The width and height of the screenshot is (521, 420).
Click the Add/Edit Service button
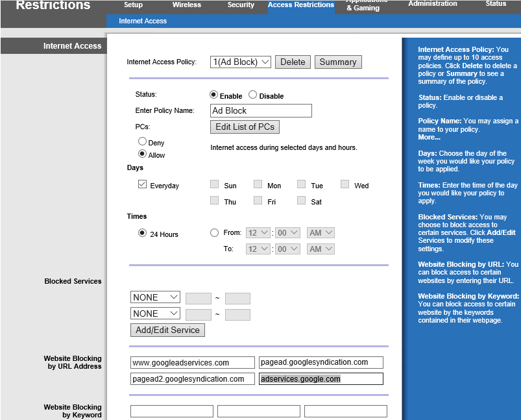pos(167,330)
